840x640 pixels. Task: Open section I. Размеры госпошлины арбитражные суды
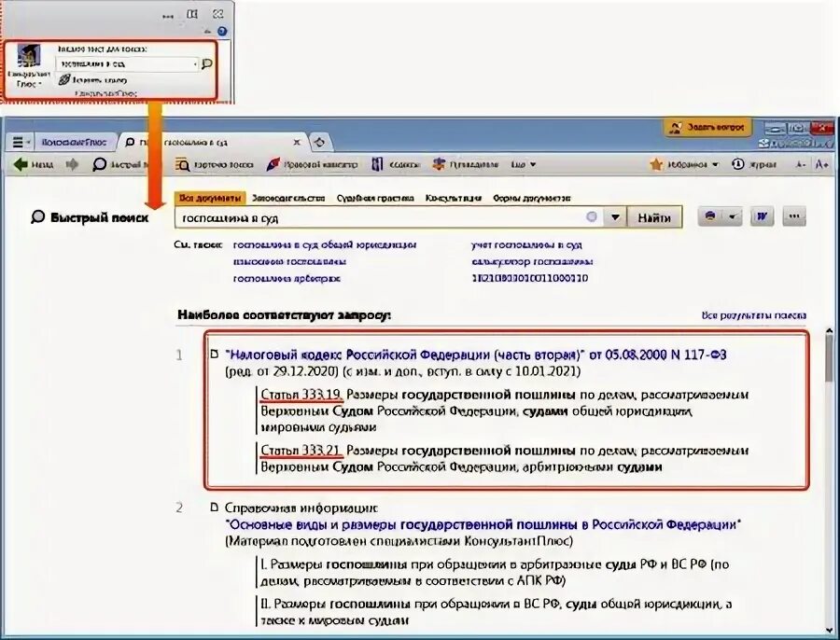(x=495, y=573)
